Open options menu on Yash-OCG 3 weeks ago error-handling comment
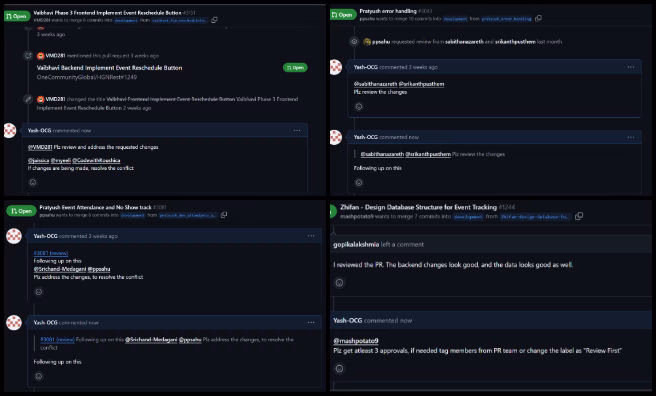This screenshot has height=396, width=656. click(630, 67)
